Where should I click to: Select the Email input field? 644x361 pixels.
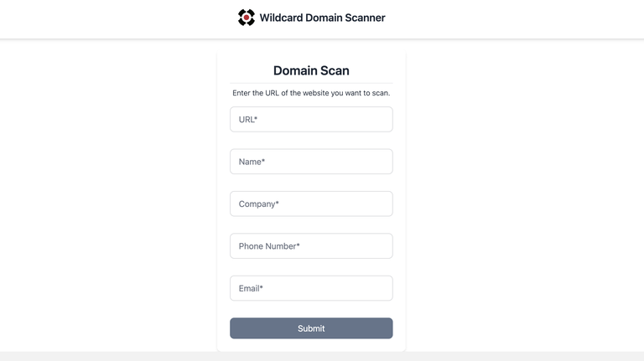coord(311,288)
